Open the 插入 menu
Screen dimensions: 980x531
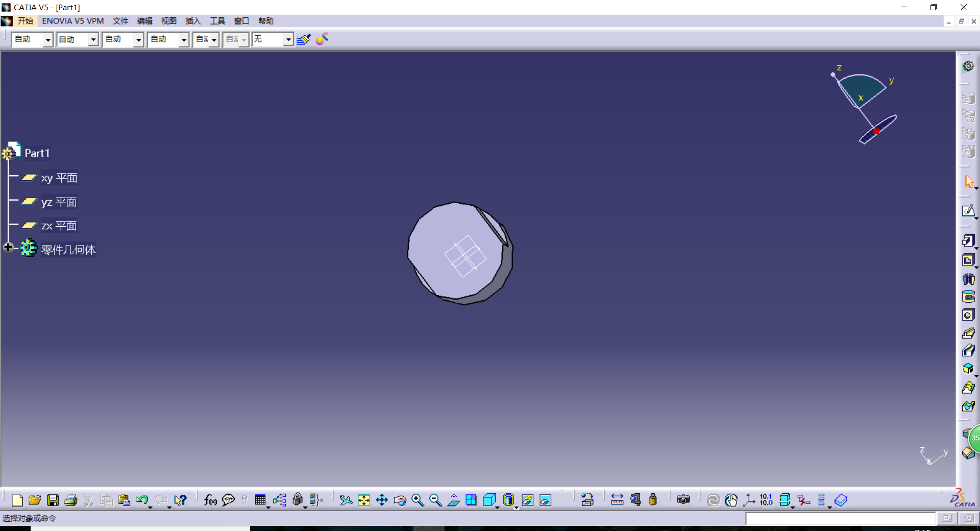point(193,21)
